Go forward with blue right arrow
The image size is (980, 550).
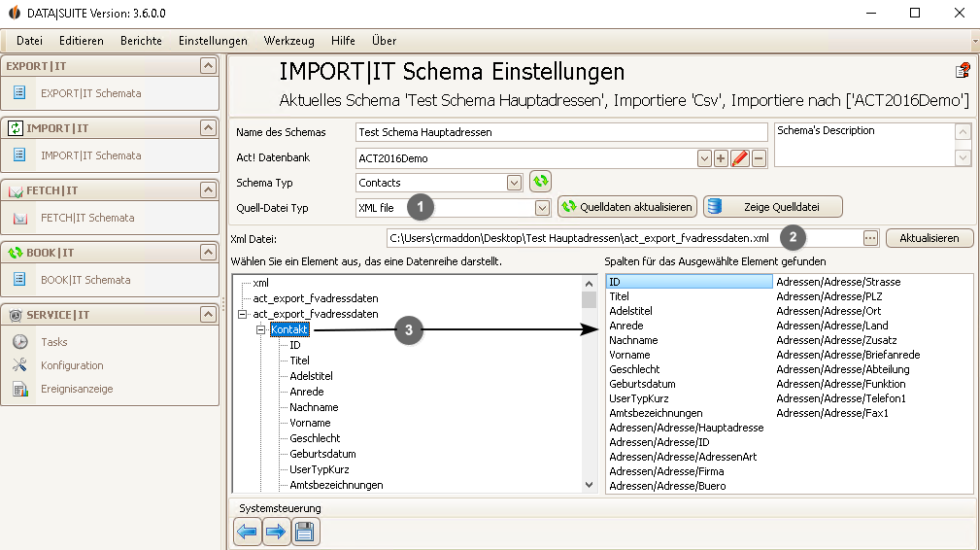[x=276, y=532]
